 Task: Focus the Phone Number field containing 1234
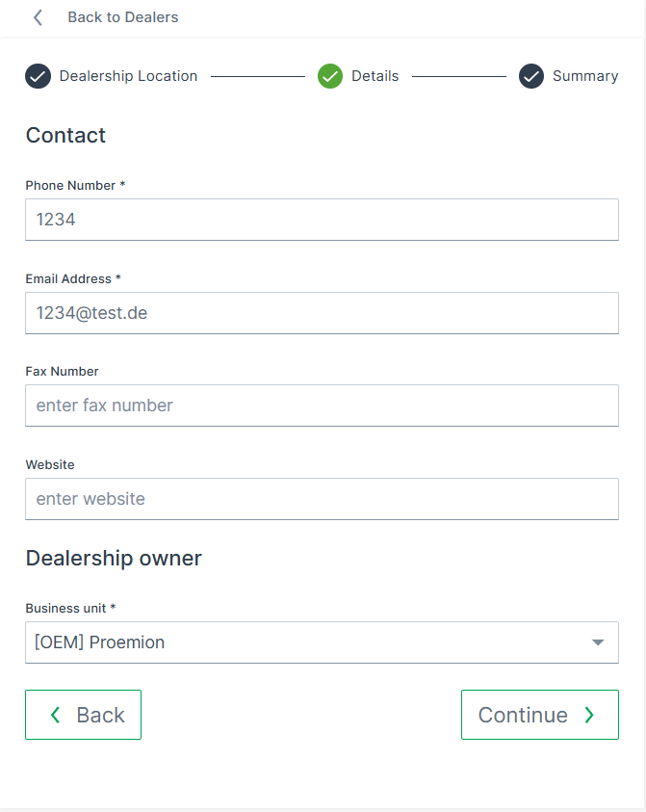click(322, 220)
